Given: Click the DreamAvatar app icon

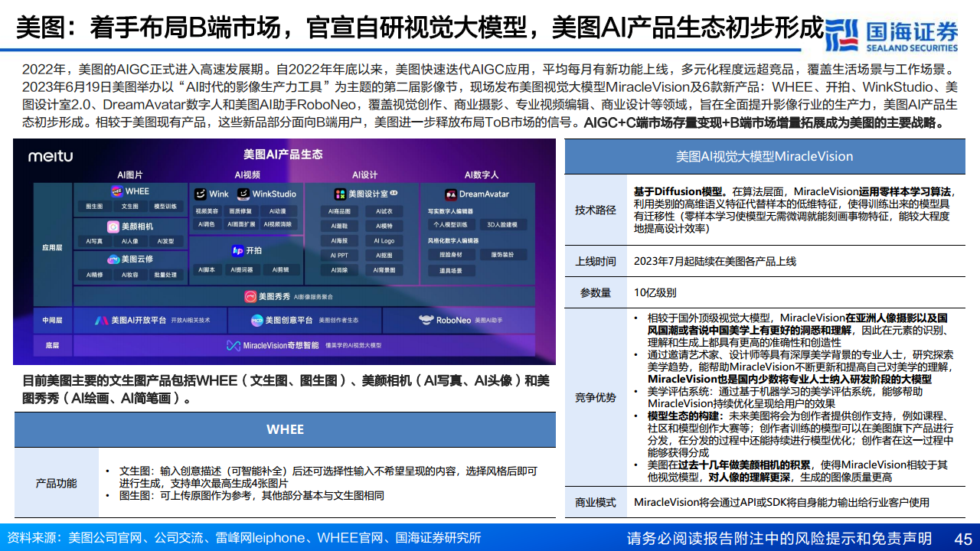Looking at the screenshot, I should click(451, 194).
